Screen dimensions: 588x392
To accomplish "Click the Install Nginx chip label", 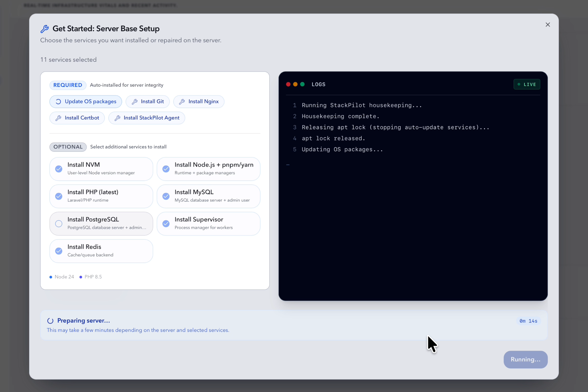I will pos(203,101).
